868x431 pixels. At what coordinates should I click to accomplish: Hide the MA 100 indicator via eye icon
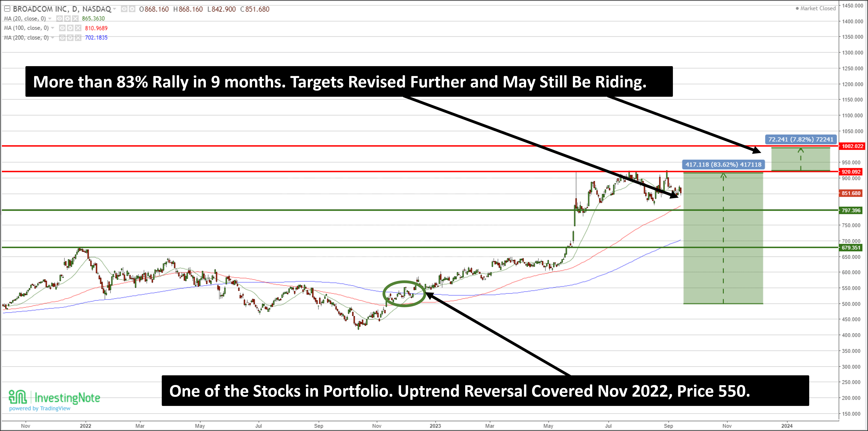[62, 28]
